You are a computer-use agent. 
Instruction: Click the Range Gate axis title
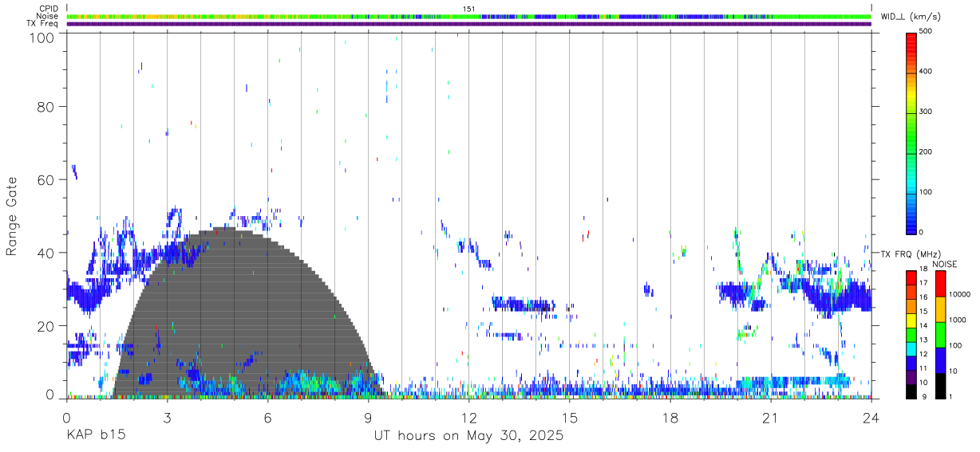pyautogui.click(x=12, y=217)
